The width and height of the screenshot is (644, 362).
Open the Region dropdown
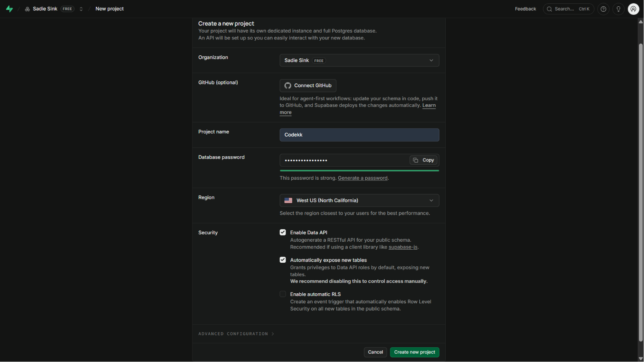coord(359,201)
